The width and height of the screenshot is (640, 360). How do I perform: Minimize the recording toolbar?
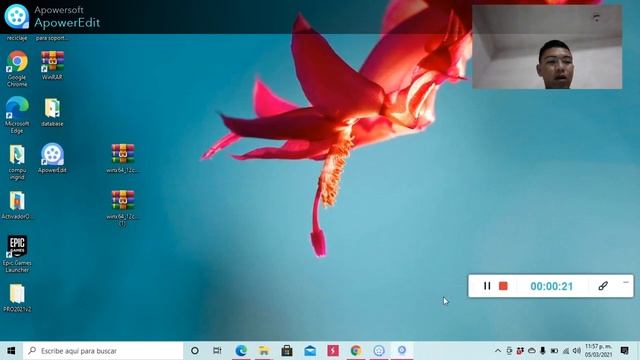click(626, 282)
